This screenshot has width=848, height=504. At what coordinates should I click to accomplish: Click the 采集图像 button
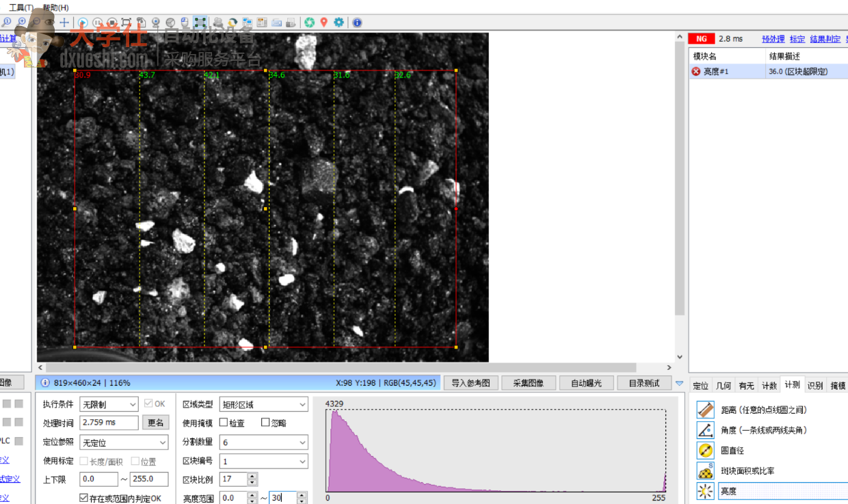click(x=528, y=383)
